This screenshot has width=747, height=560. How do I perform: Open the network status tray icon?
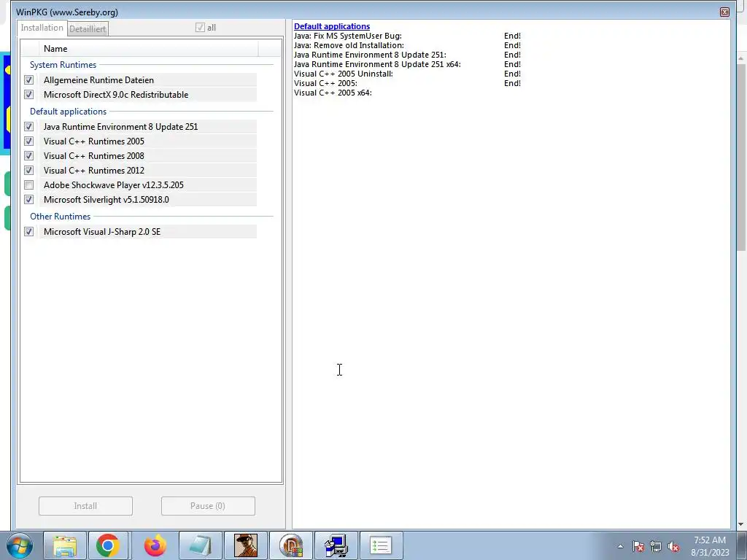click(x=656, y=546)
